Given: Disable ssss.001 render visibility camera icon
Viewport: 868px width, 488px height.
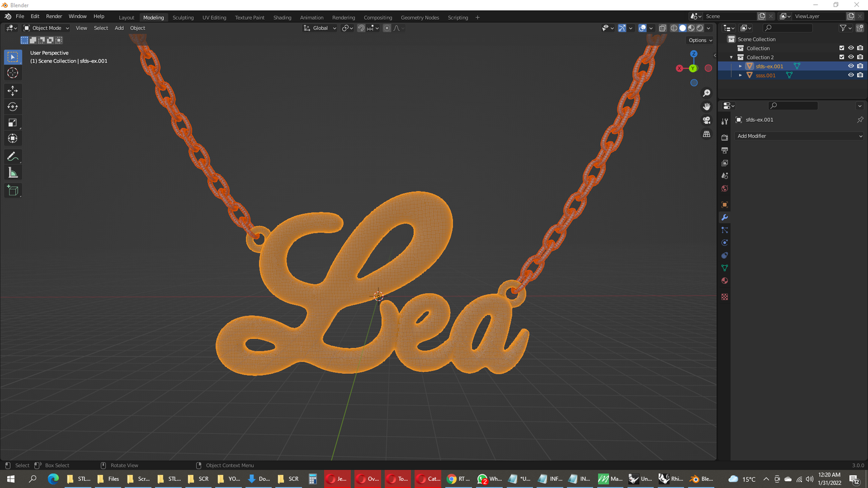Looking at the screenshot, I should [x=860, y=75].
